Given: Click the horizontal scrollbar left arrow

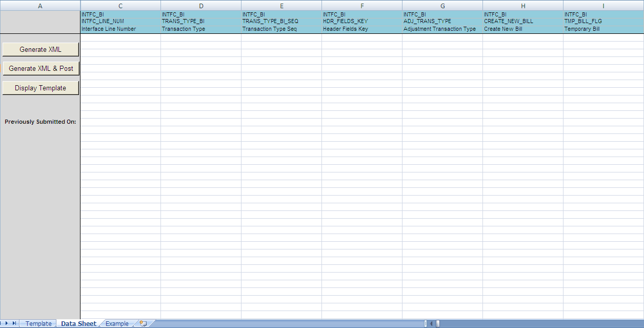Looking at the screenshot, I should click(431, 323).
